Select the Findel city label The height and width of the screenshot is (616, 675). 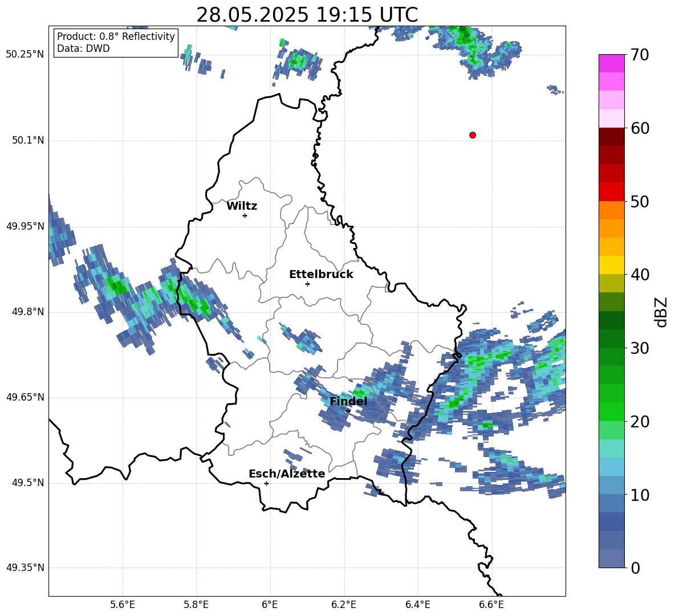348,401
